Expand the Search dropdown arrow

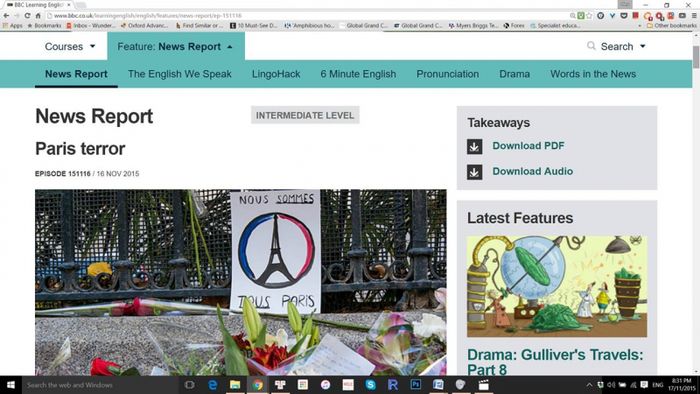[x=643, y=46]
